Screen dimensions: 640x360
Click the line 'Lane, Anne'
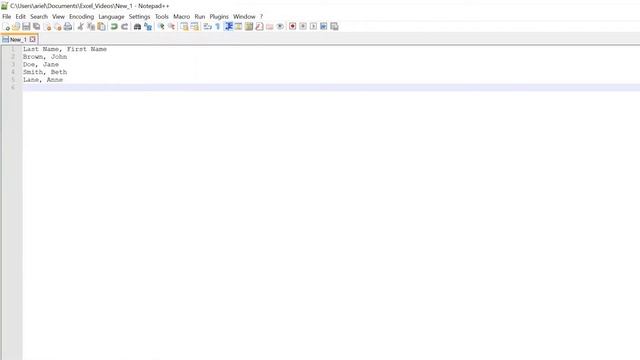(43, 80)
